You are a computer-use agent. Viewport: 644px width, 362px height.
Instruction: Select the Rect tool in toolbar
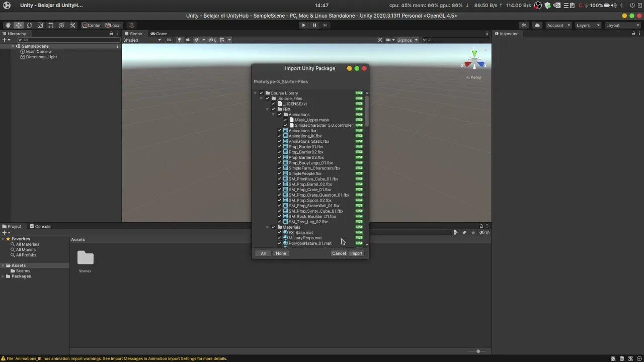click(51, 25)
